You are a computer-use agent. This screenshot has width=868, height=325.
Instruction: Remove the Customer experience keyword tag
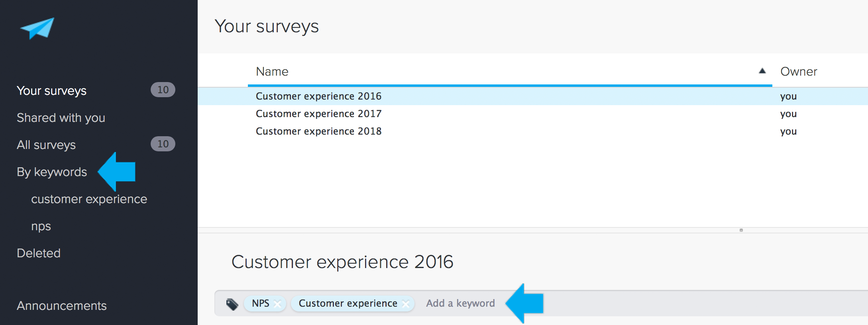tap(406, 304)
